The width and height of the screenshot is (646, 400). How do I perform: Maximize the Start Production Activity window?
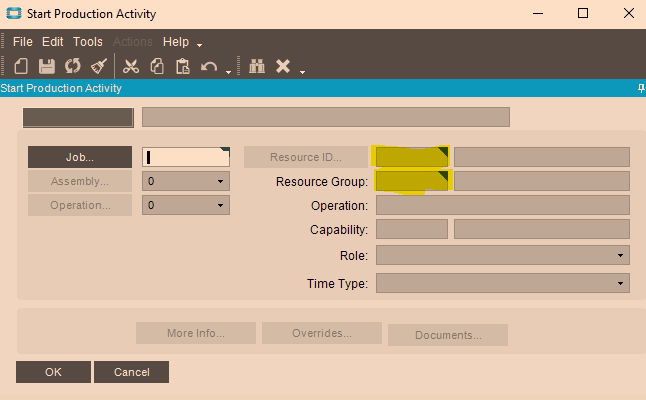click(583, 14)
